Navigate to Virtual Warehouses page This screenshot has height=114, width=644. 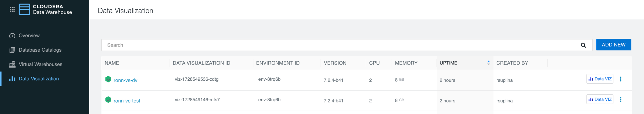[x=40, y=64]
